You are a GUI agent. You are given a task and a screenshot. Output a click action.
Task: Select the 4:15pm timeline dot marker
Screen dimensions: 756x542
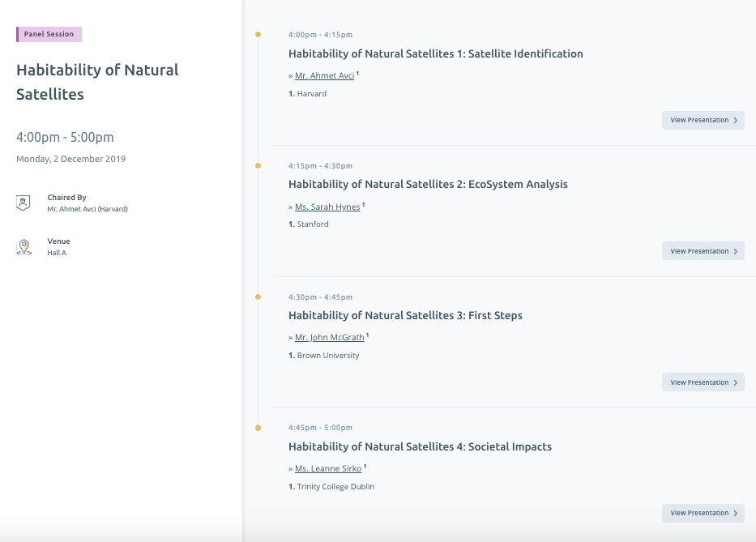pos(258,166)
